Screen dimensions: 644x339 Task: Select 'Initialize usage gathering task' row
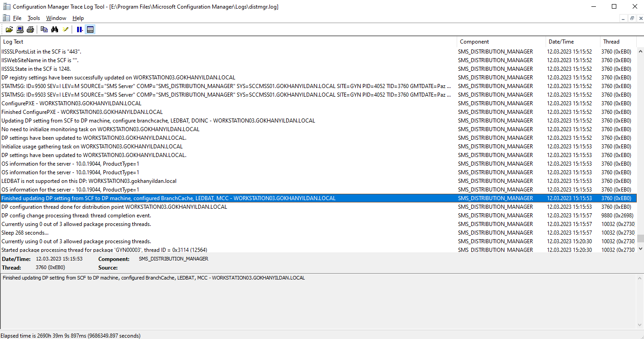click(x=318, y=147)
